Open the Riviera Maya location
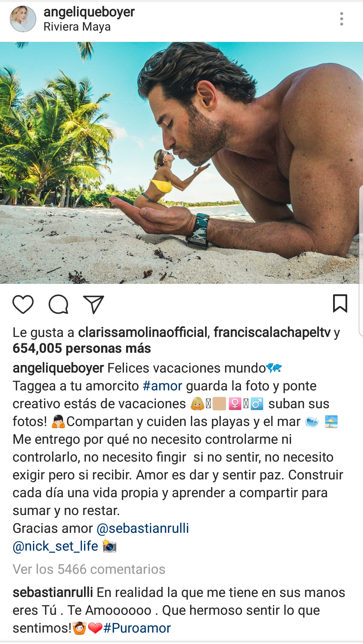 [77, 27]
